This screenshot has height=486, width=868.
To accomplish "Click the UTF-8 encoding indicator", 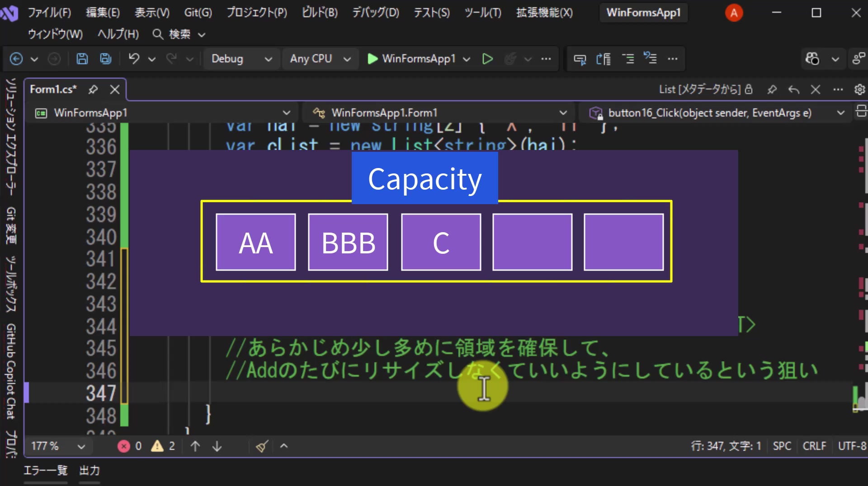I will point(852,446).
